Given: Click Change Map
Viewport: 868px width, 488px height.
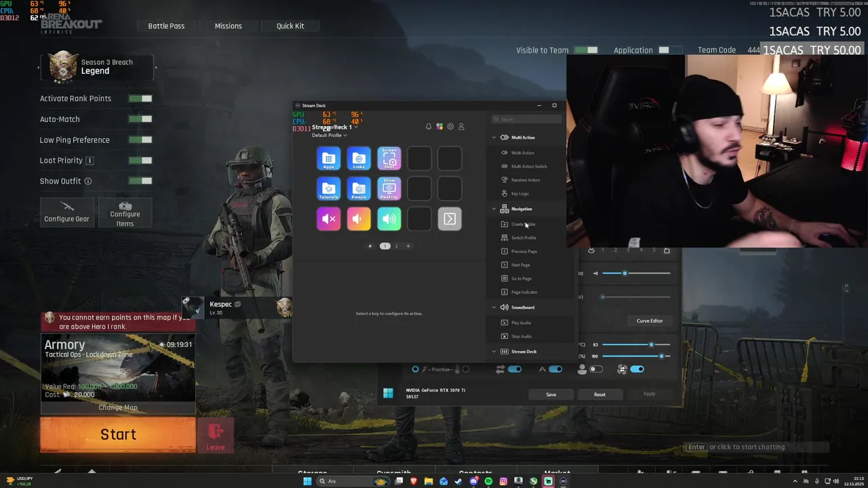Looking at the screenshot, I should pos(118,407).
